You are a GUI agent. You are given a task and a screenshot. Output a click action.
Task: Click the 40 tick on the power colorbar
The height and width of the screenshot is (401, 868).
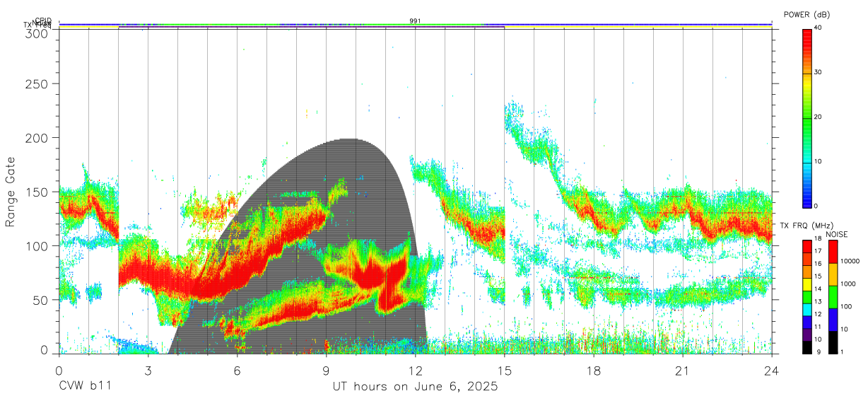click(819, 28)
